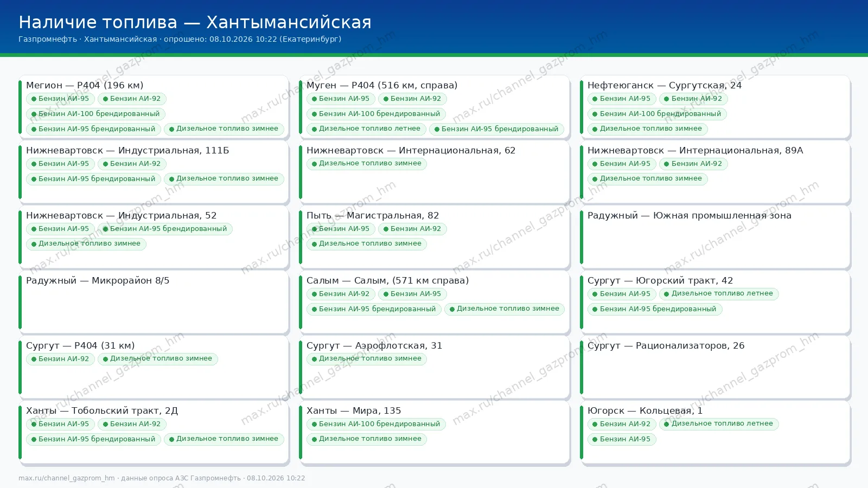
Task: Click Бензин АИ-100 брендированный chip in Нефтеюганск card
Action: click(657, 114)
